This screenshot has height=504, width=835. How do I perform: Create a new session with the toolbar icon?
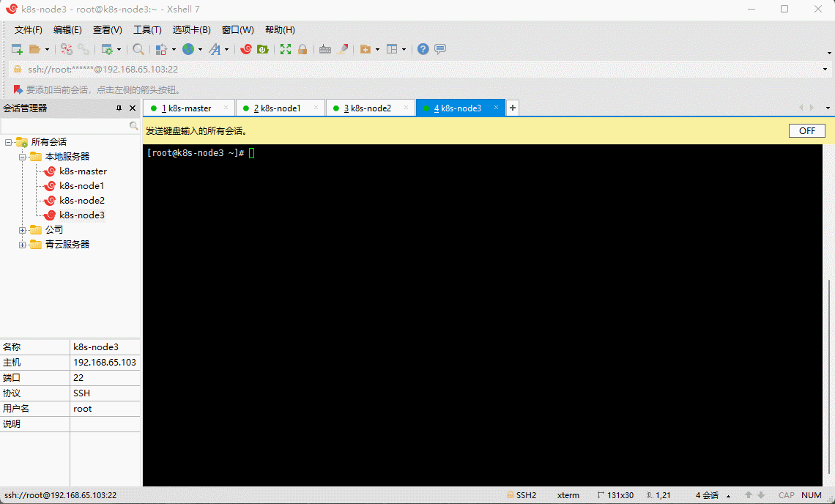click(x=17, y=49)
